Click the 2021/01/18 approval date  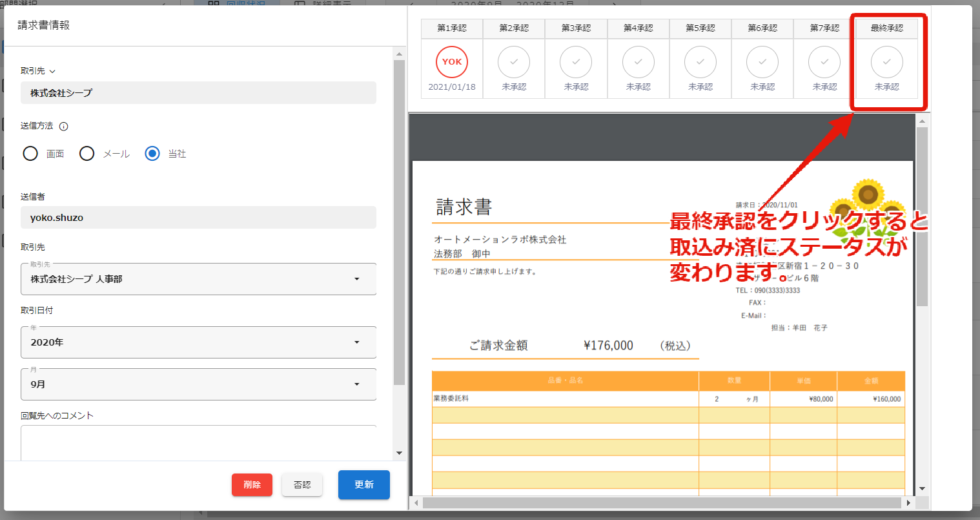coord(452,87)
